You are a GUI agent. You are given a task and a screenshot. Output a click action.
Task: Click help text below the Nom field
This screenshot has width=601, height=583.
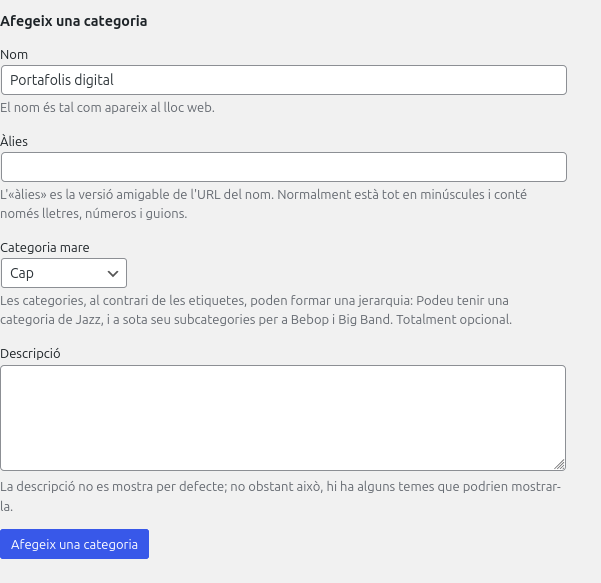pyautogui.click(x=107, y=107)
